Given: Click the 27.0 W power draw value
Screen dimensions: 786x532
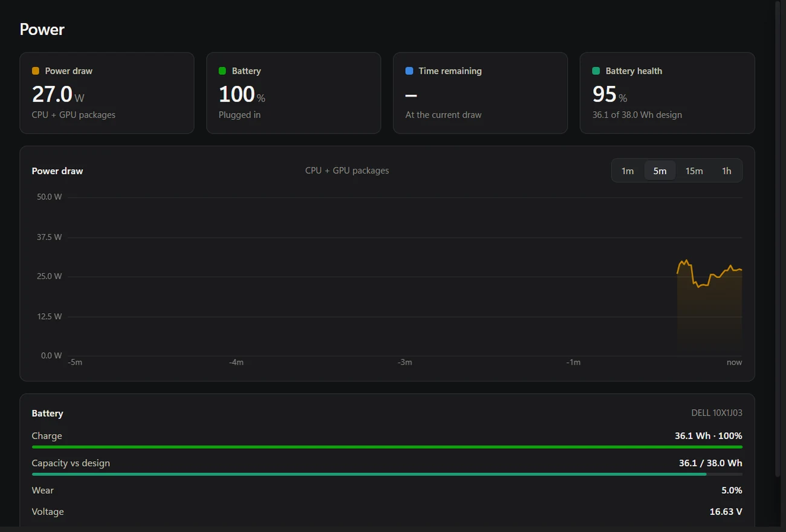Looking at the screenshot, I should point(58,94).
